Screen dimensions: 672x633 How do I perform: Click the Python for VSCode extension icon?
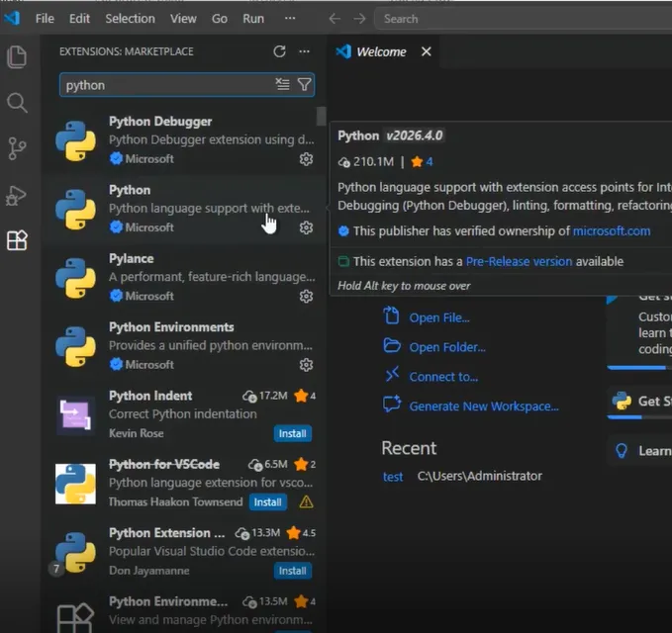(x=75, y=484)
